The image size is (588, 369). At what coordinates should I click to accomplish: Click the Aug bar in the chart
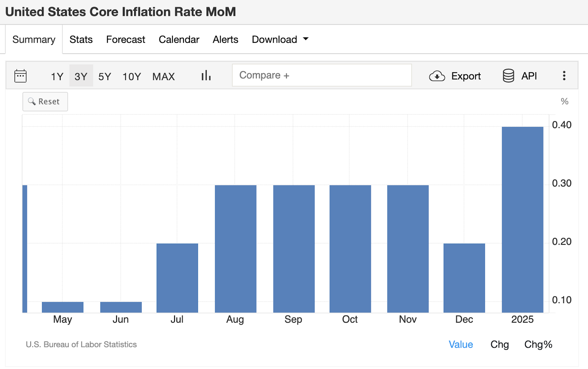click(236, 249)
